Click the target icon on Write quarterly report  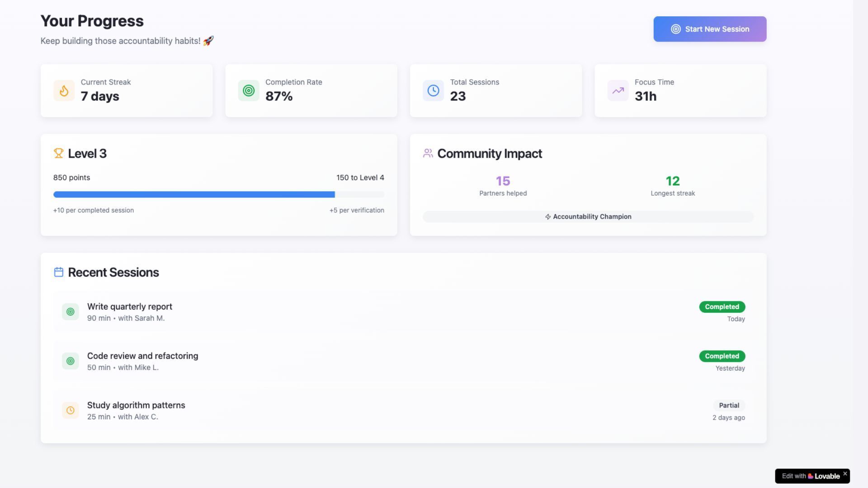[x=71, y=312]
